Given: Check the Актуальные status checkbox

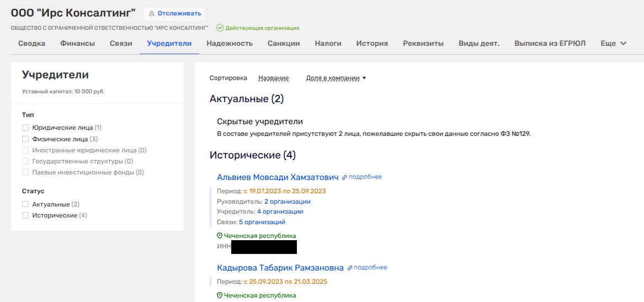Looking at the screenshot, I should (25, 204).
